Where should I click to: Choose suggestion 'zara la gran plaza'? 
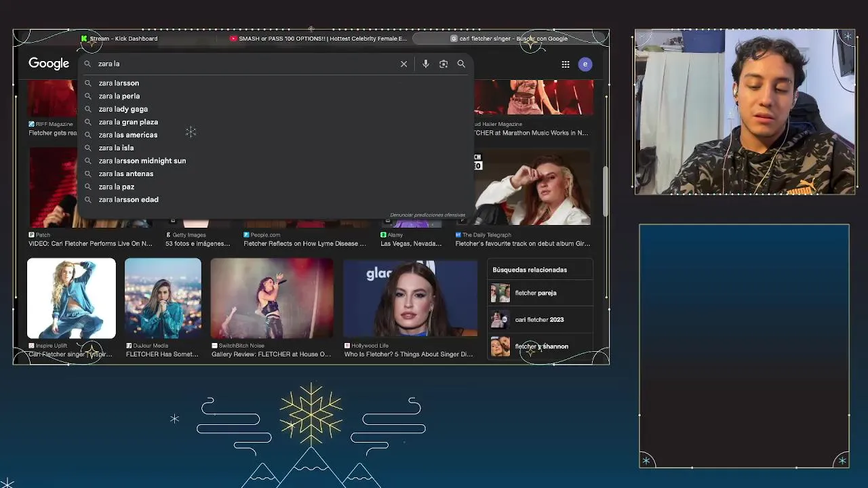pos(128,122)
